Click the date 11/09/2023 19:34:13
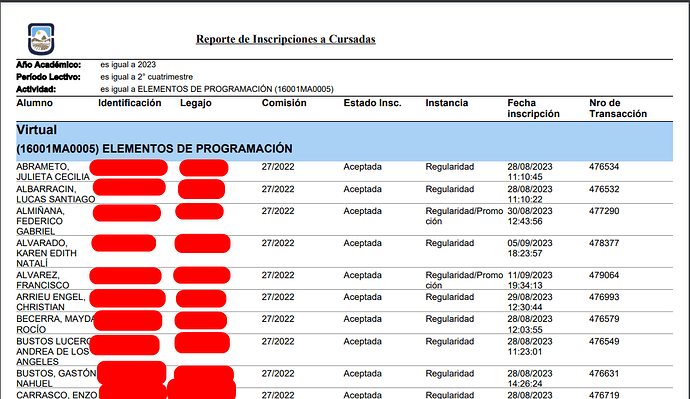The height and width of the screenshot is (399, 690). point(530,280)
